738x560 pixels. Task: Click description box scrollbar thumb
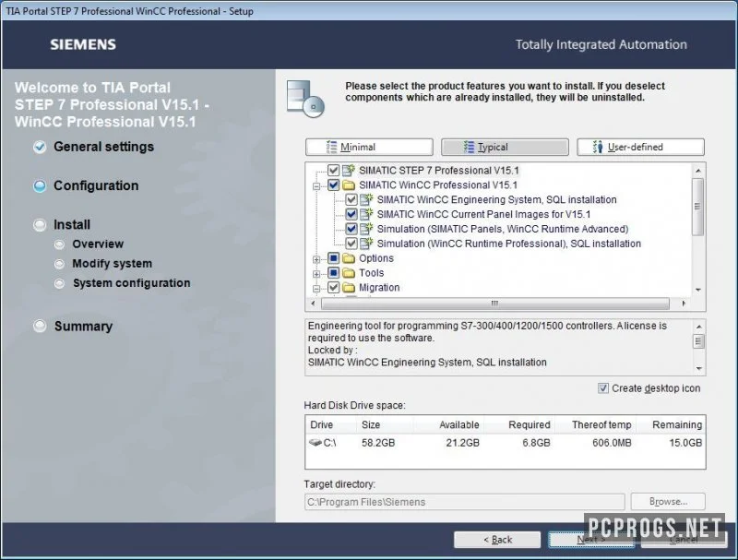699,341
